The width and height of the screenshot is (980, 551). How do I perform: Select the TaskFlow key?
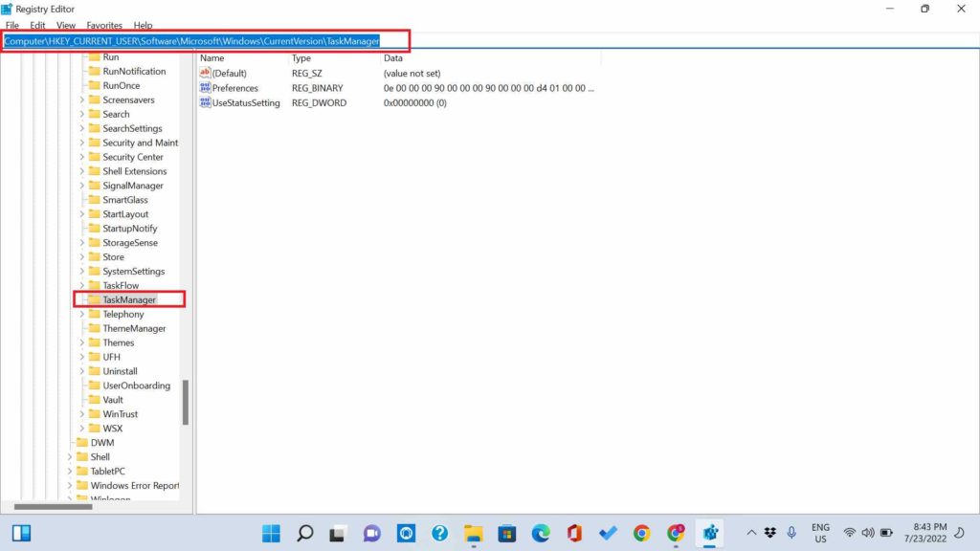121,285
